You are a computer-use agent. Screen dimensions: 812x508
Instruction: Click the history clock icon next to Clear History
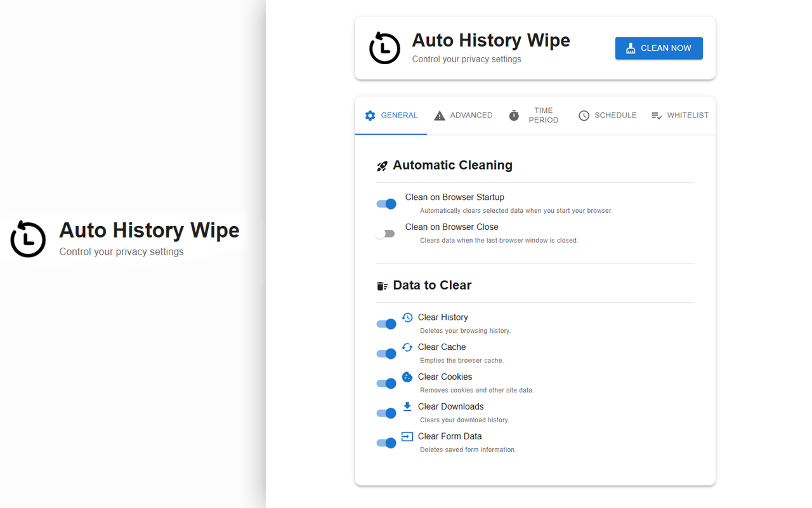tap(407, 317)
